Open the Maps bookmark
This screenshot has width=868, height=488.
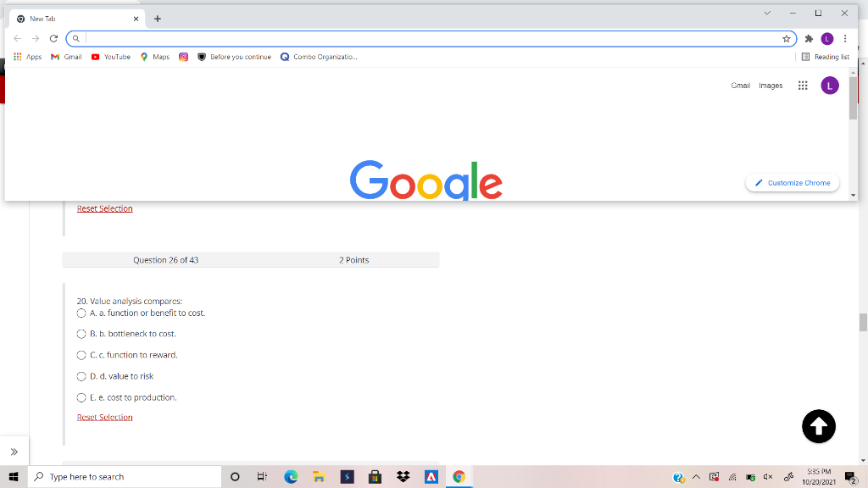[153, 57]
